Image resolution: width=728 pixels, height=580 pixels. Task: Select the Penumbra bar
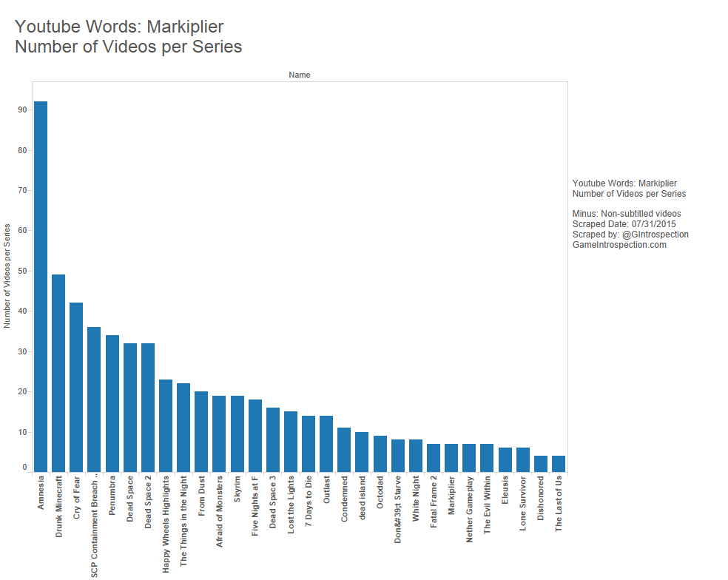(112, 403)
